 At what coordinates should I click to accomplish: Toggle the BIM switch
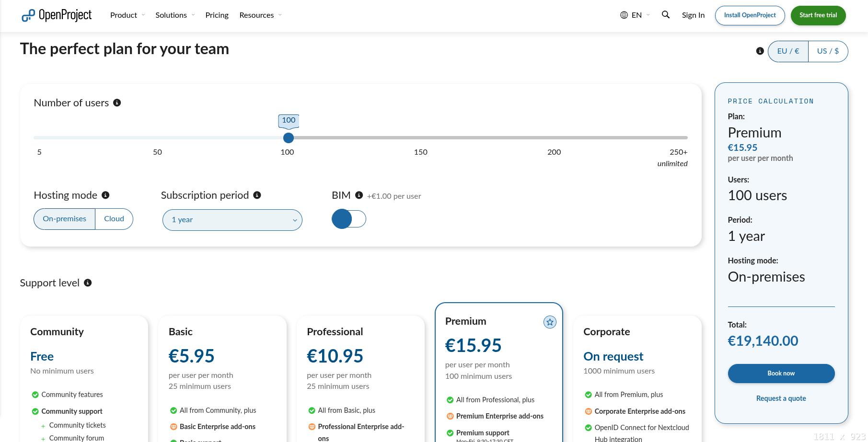349,219
